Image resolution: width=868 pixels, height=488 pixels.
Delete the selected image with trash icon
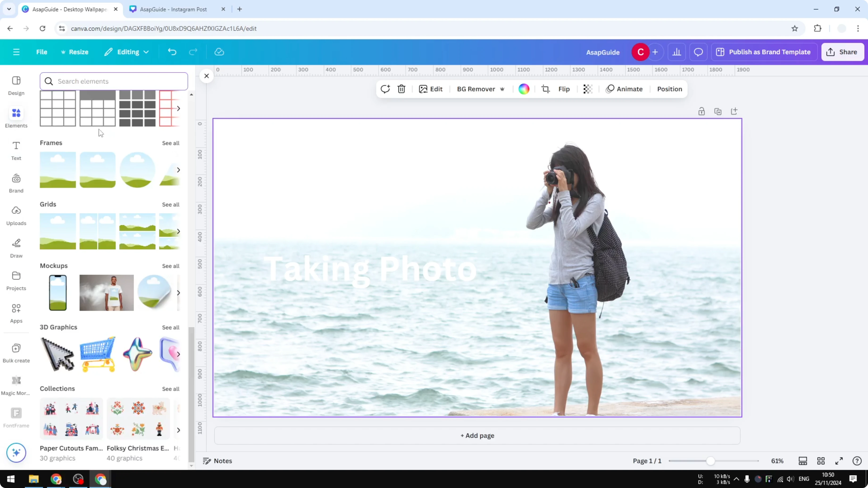[x=401, y=89]
